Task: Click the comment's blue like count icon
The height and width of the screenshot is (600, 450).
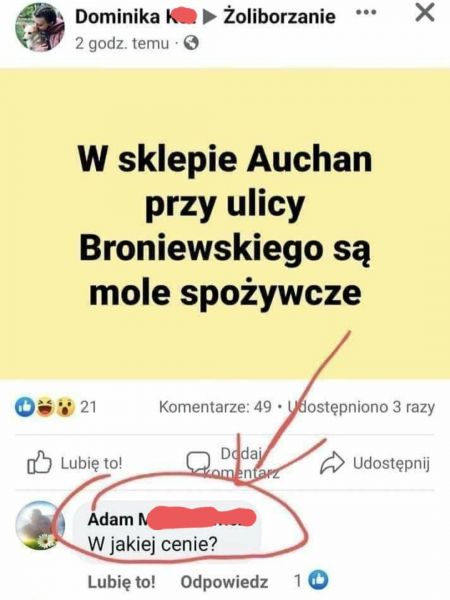Action: click(x=318, y=580)
